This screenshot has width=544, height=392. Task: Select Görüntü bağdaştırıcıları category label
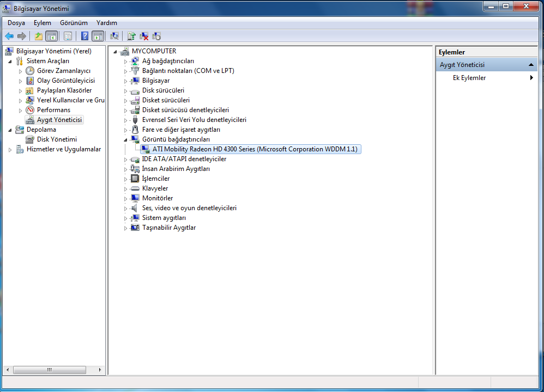[176, 139]
